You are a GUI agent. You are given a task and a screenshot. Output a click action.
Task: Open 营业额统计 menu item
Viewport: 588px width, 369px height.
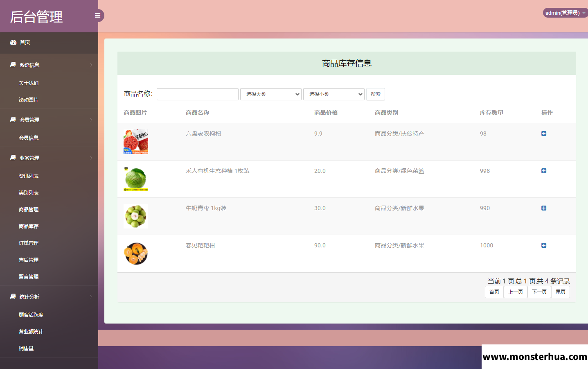pyautogui.click(x=31, y=331)
